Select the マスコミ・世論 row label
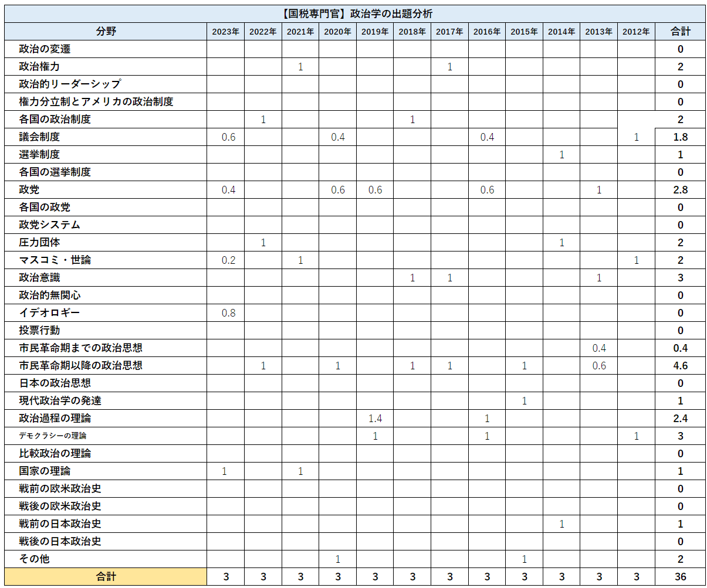This screenshot has width=707, height=588. (55, 260)
